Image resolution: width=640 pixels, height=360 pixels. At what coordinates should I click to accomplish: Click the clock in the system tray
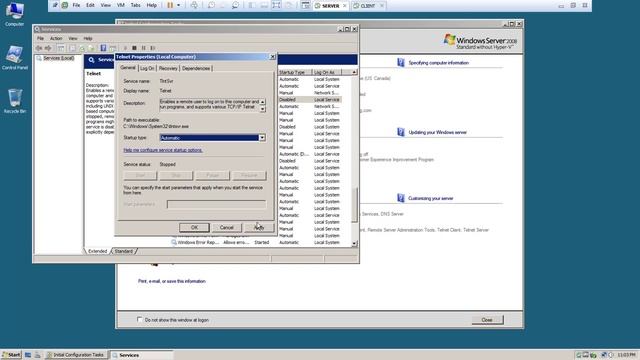click(x=627, y=355)
